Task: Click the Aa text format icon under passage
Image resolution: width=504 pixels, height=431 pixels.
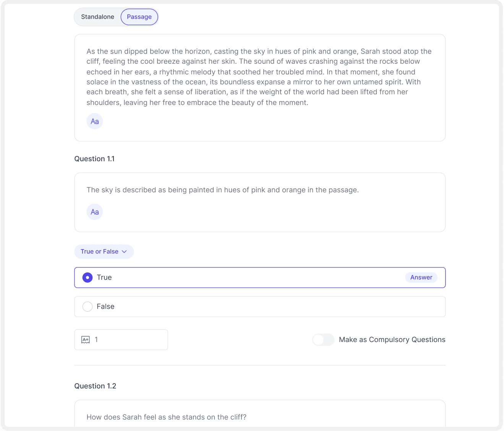Action: pos(94,122)
